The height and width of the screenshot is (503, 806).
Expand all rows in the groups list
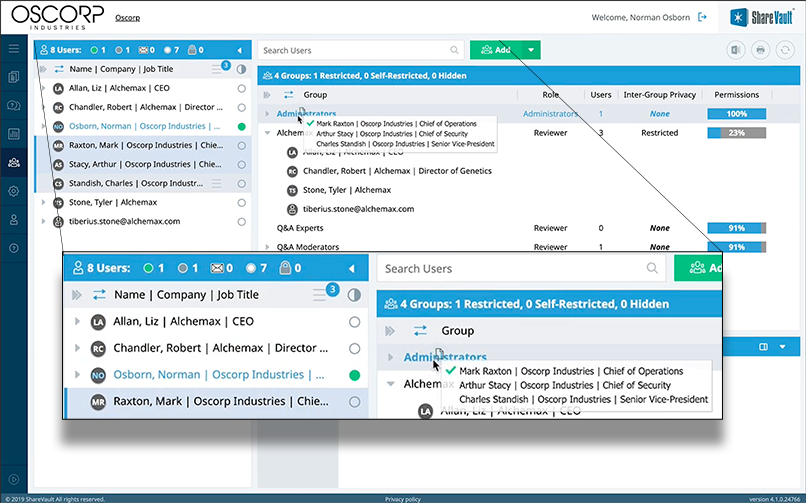[x=267, y=95]
